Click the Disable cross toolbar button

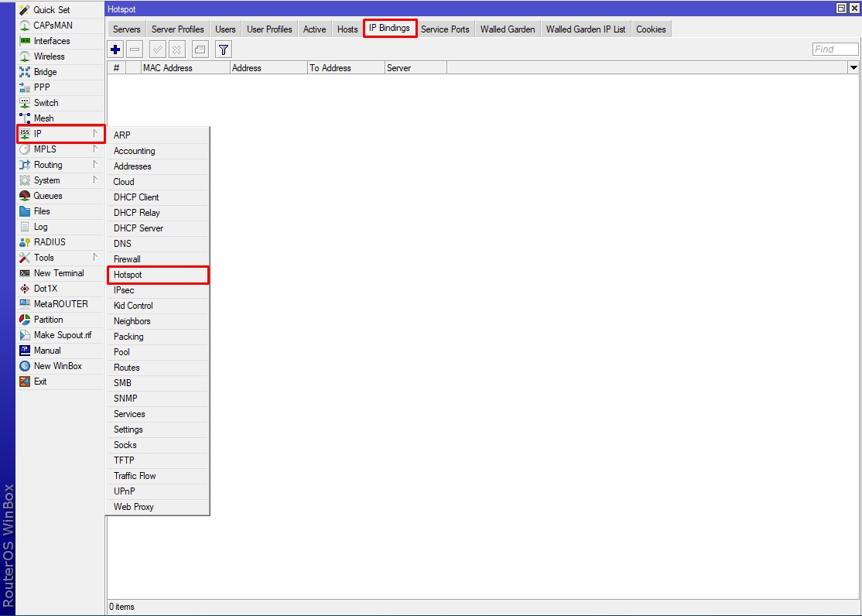pyautogui.click(x=176, y=50)
